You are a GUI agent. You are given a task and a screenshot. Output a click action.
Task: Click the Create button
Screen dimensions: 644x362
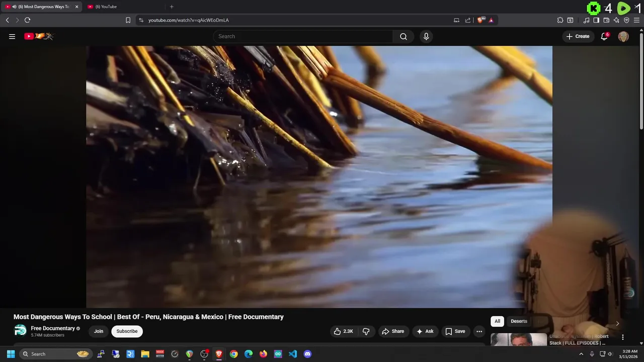coord(578,36)
